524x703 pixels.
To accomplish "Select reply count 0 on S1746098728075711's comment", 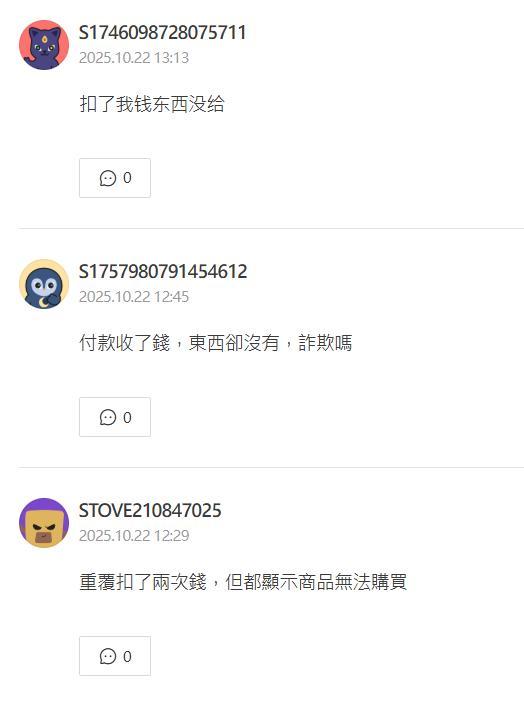I will coord(127,178).
